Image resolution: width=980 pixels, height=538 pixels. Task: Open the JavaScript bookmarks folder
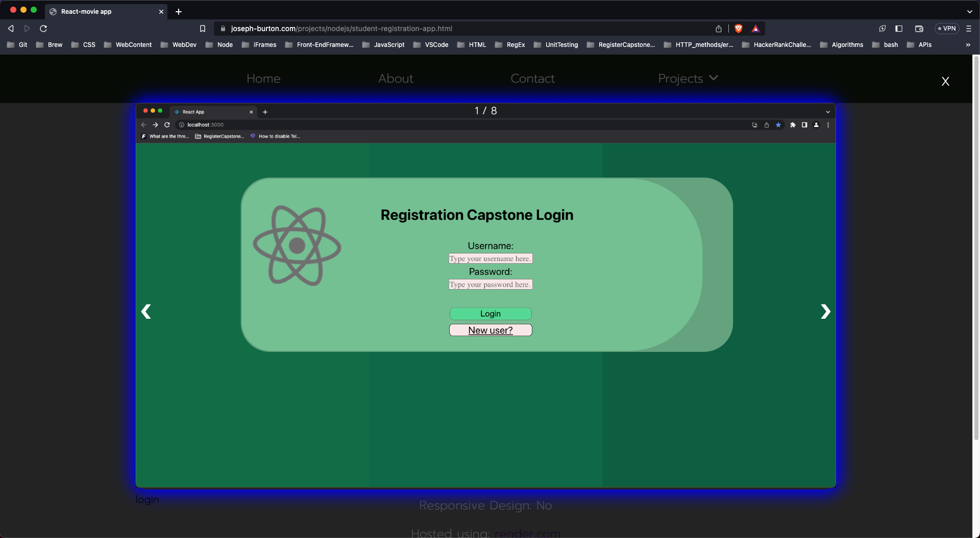383,45
